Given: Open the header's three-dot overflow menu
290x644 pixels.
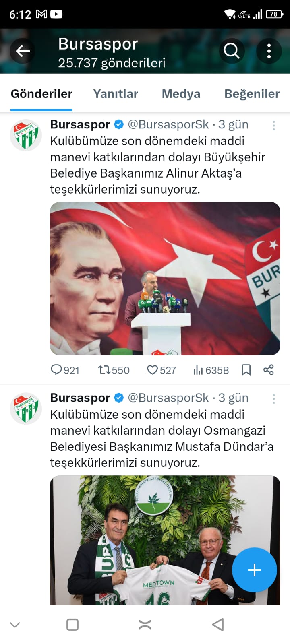Looking at the screenshot, I should (269, 51).
